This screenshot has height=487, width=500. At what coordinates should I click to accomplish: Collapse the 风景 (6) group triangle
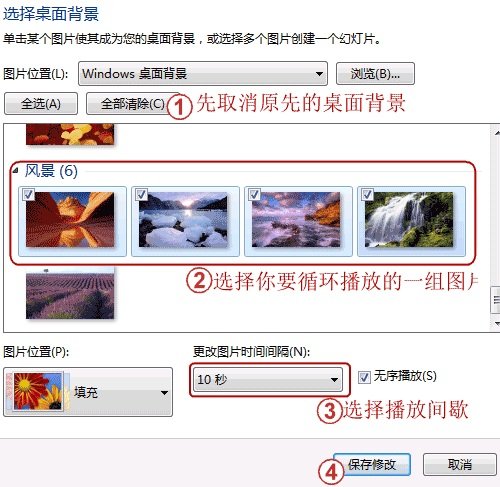tap(15, 171)
